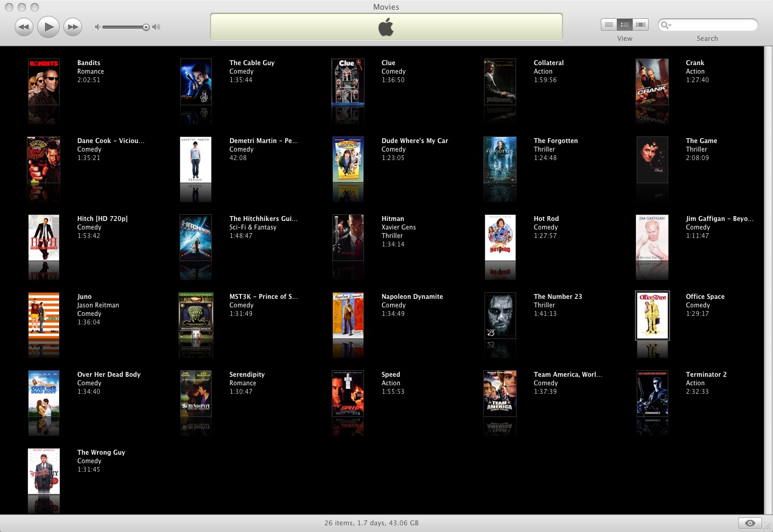773x532 pixels.
Task: Click the "Crank" title text
Action: pos(695,63)
